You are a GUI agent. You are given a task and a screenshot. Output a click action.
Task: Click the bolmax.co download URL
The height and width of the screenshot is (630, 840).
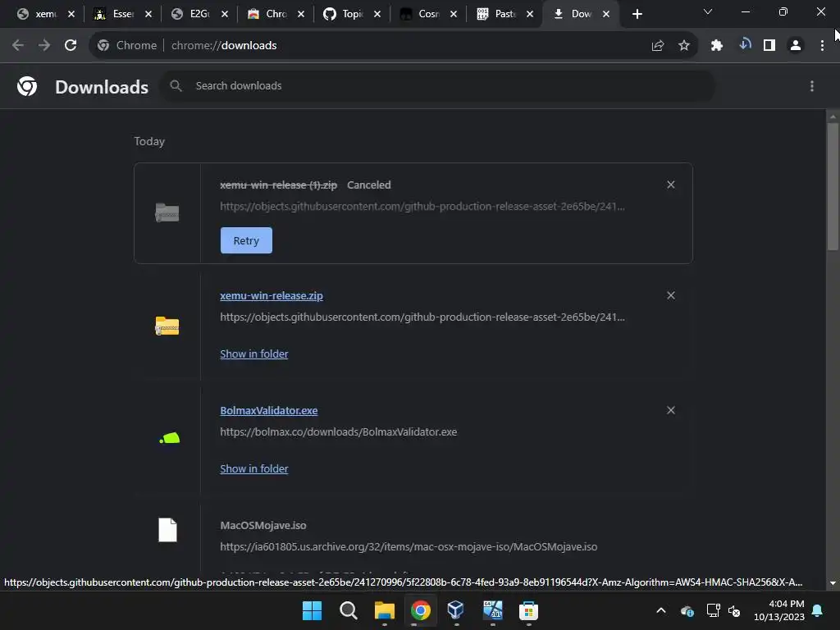[x=339, y=431]
